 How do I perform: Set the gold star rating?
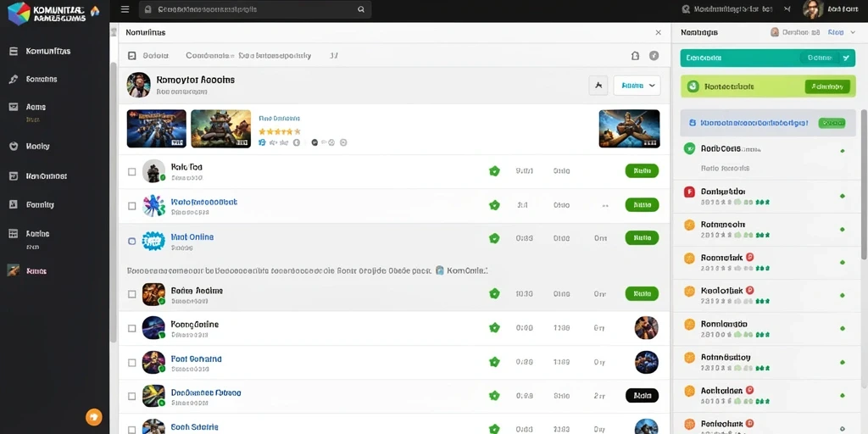coord(280,131)
